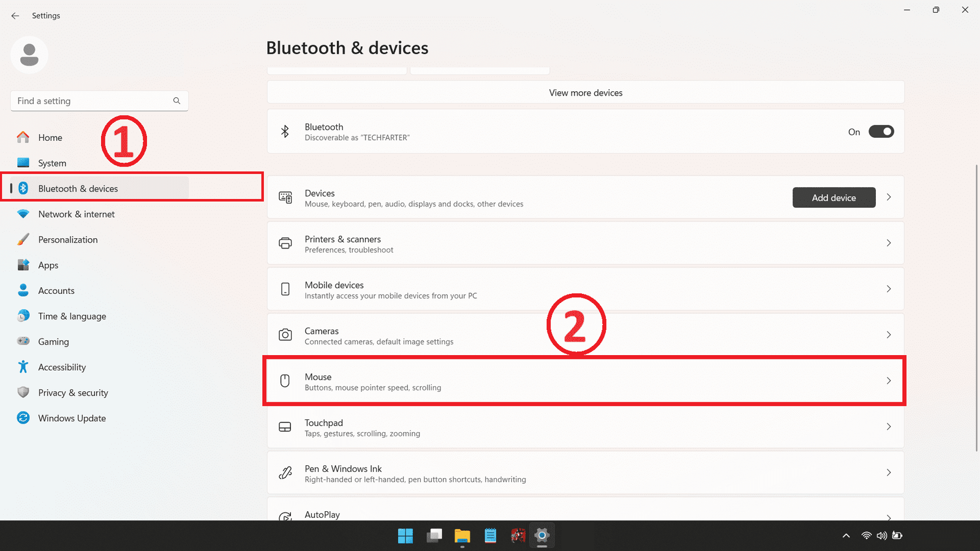Open File Explorer from the taskbar
The width and height of the screenshot is (980, 551).
pos(462,536)
